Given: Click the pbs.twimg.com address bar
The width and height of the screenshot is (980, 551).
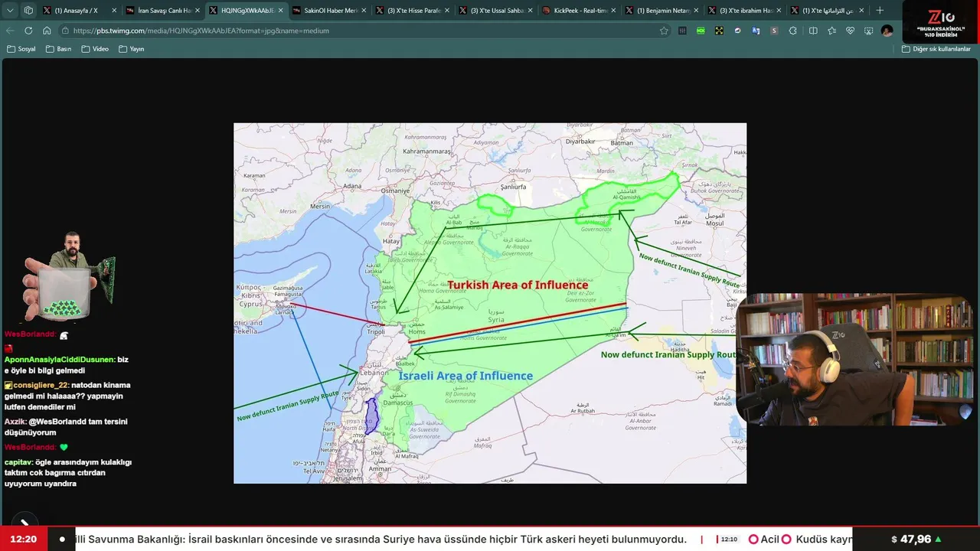Looking at the screenshot, I should click(x=364, y=31).
